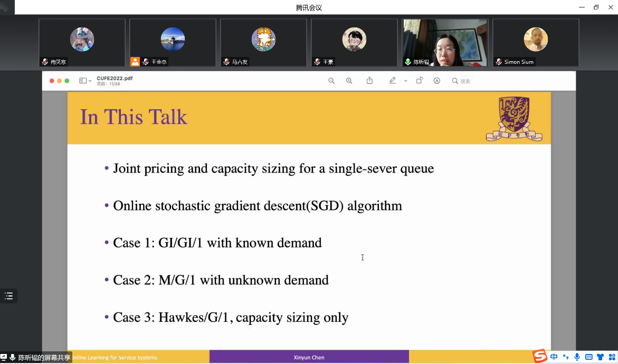Image resolution: width=618 pixels, height=364 pixels.
Task: Zoom out the PDF page
Action: 331,81
